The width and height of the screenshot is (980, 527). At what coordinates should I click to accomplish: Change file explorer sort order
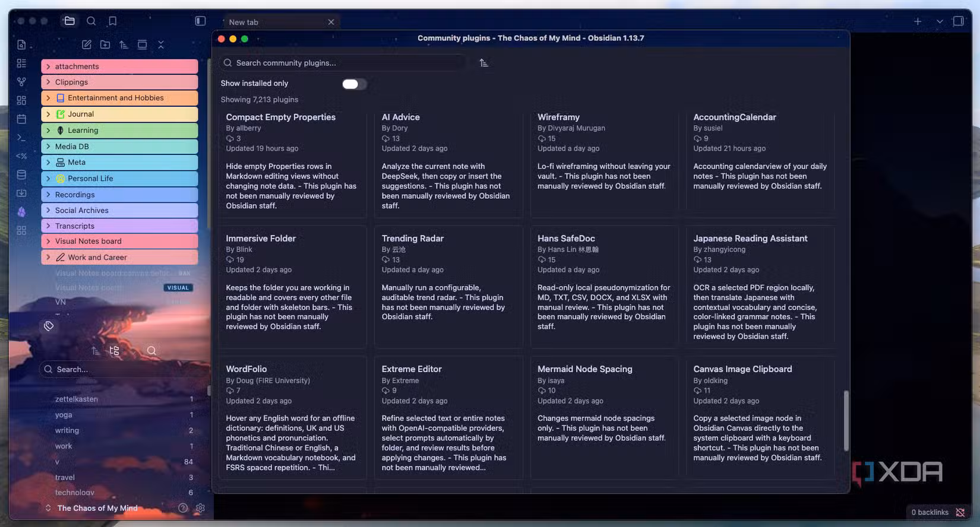(x=124, y=45)
